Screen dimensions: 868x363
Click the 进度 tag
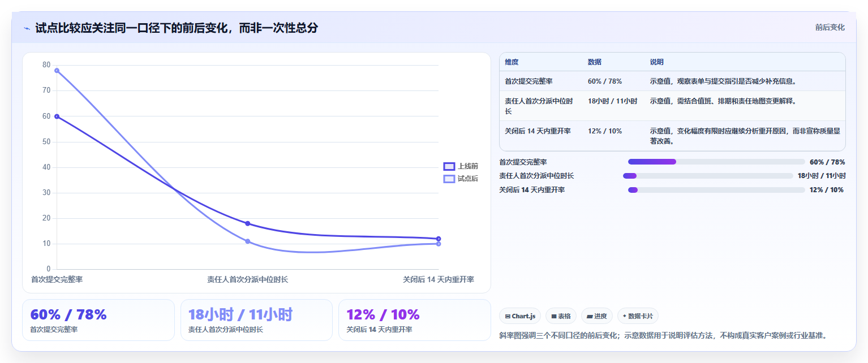597,316
